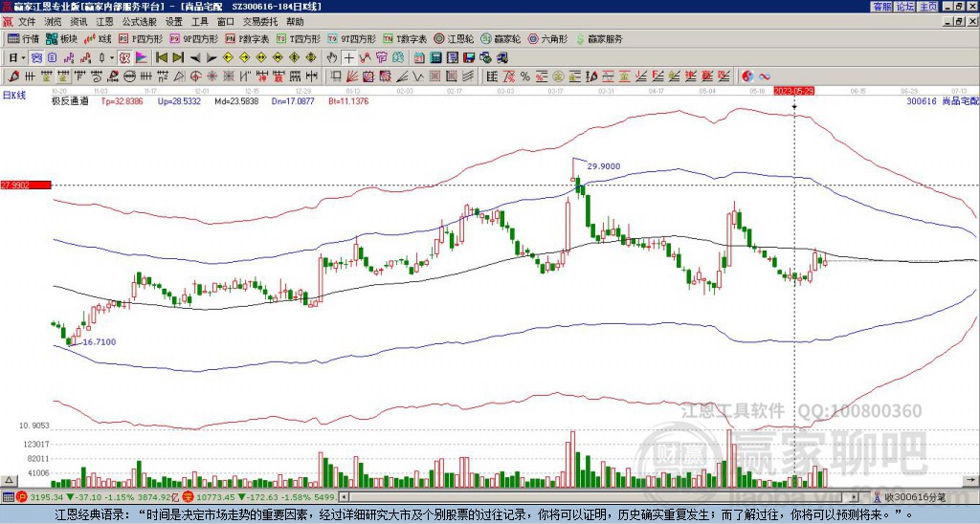Viewport: 980px width, 524px height.
Task: Open the 赢家轮 wheel tool
Action: 501,38
